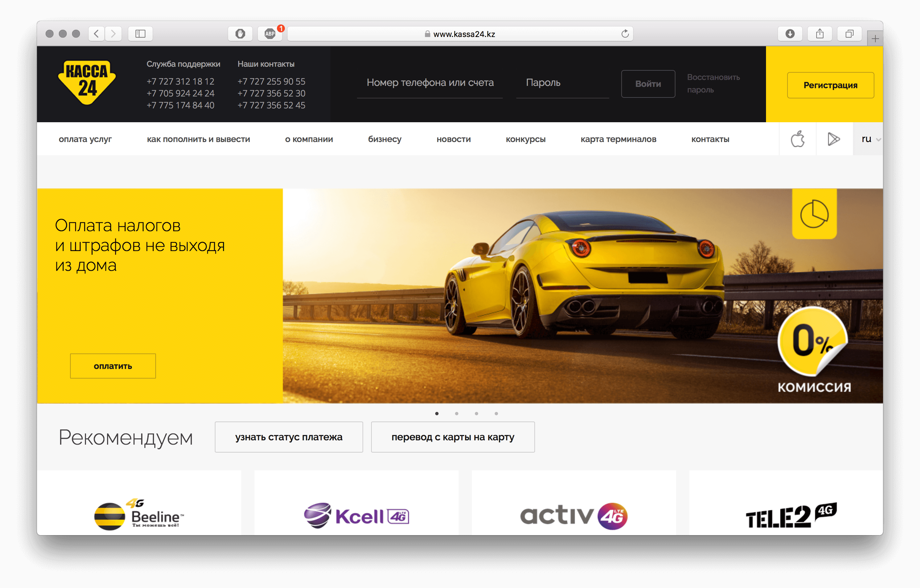Open the Apple App Store app link
920x588 pixels.
click(798, 139)
